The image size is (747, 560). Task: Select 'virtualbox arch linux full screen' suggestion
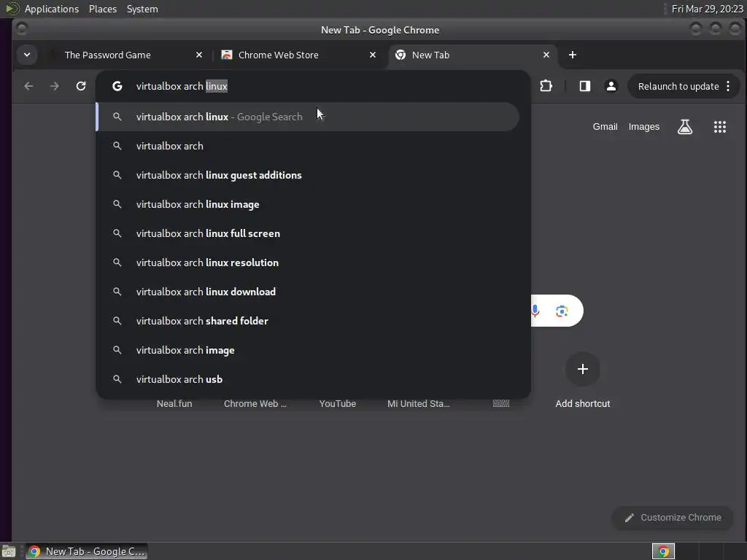click(308, 233)
